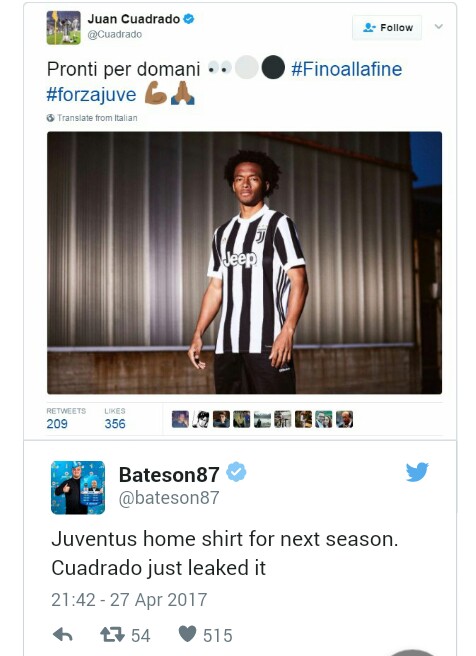The width and height of the screenshot is (476, 656).
Task: Click the globe icon beside Translate
Action: (x=51, y=118)
